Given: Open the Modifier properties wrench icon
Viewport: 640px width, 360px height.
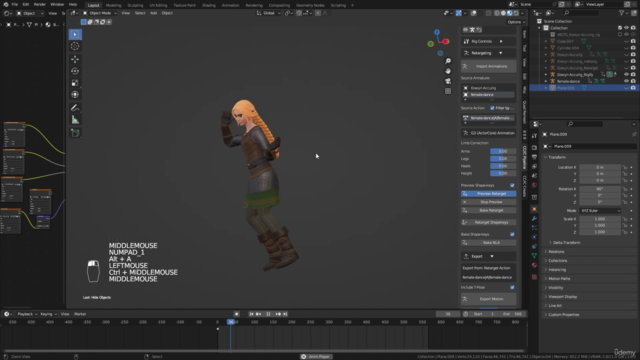Looking at the screenshot, I should 534,218.
